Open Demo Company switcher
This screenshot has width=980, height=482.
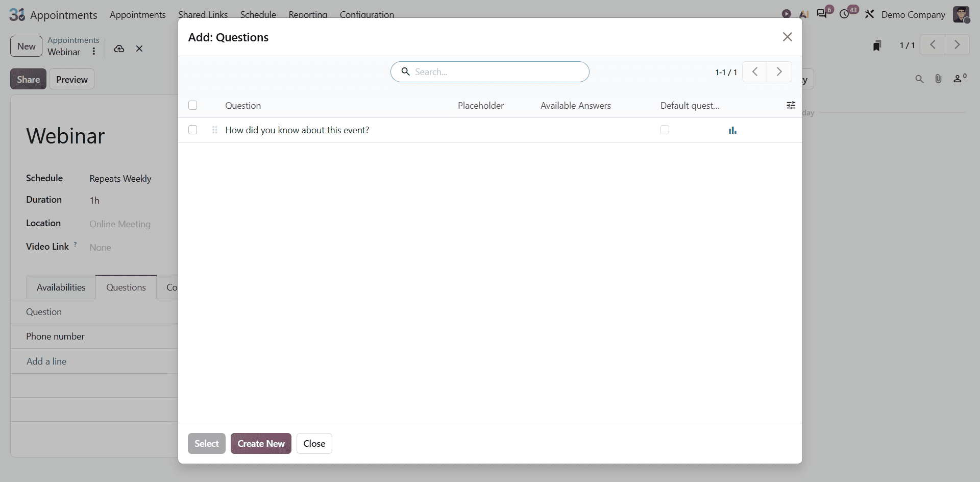(913, 14)
